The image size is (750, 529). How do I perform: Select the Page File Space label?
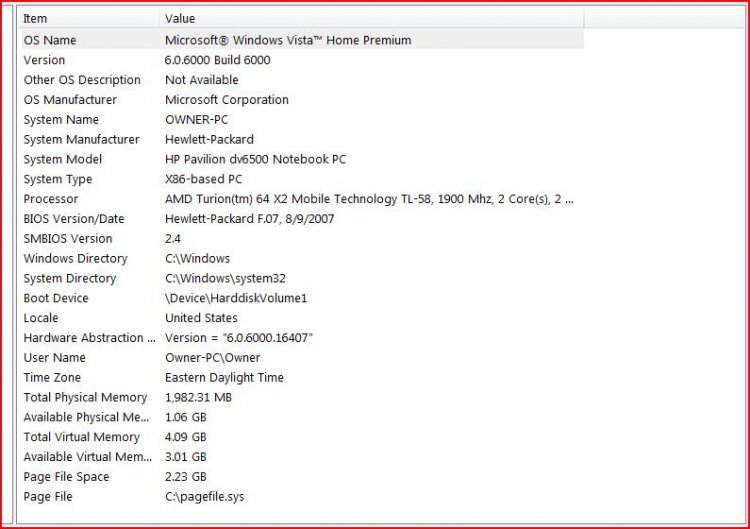(66, 477)
